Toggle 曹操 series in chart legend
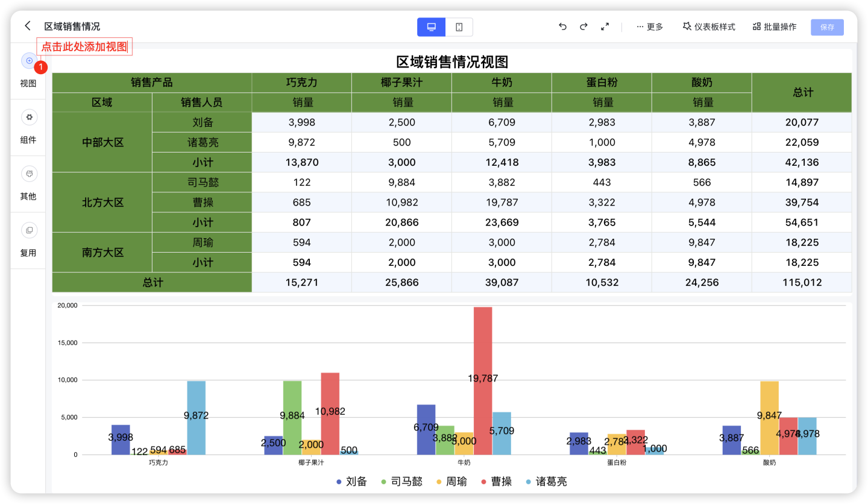 496,482
